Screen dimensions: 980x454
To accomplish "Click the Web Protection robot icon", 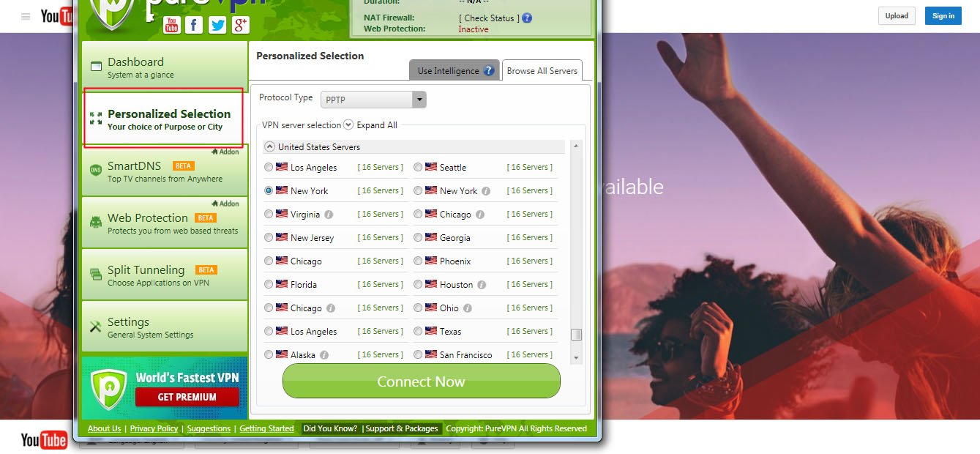I will [x=96, y=223].
